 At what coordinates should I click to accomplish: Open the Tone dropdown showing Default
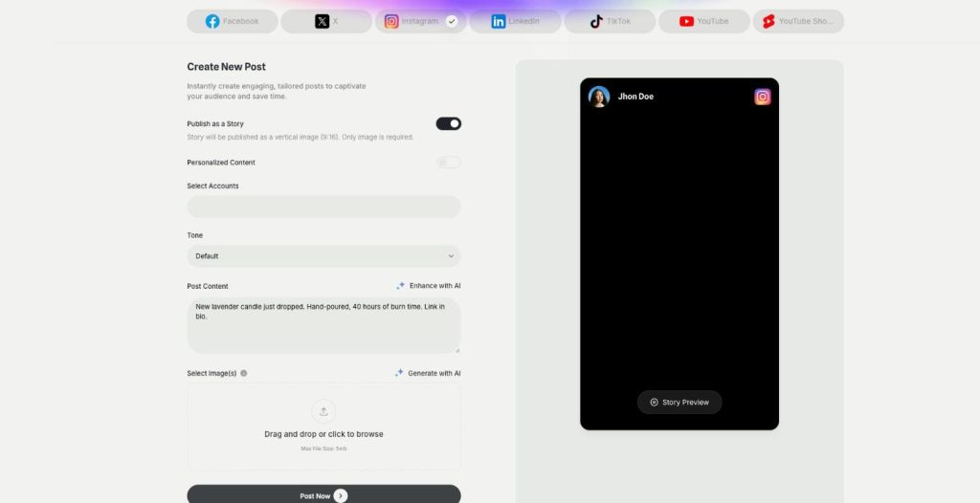[323, 256]
